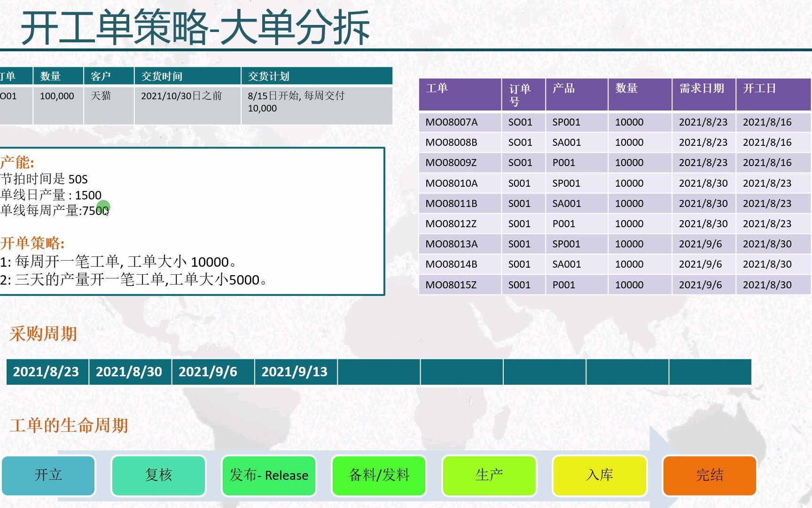Image resolution: width=812 pixels, height=508 pixels.
Task: Select work order MO08012Z cell
Action: pyautogui.click(x=460, y=224)
